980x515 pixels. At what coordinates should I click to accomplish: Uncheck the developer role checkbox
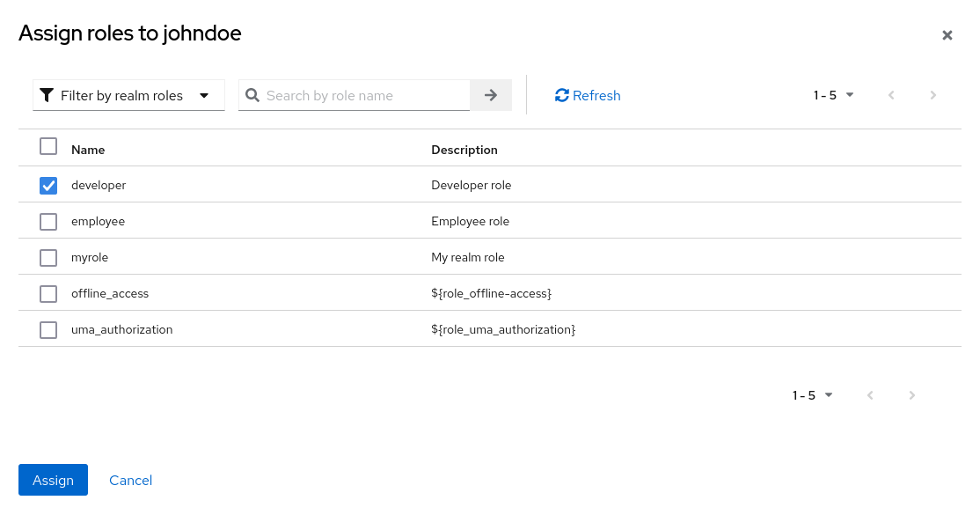pos(48,186)
